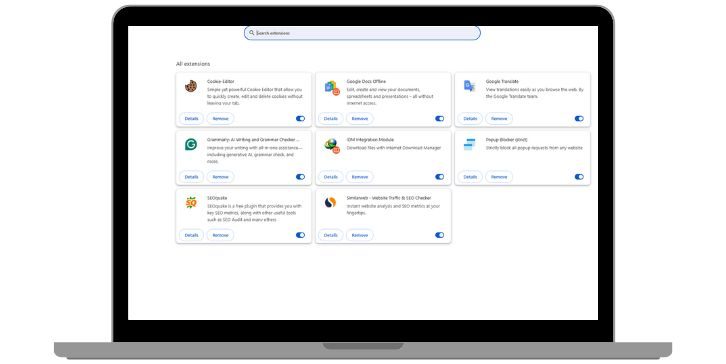The width and height of the screenshot is (726, 364).
Task: Switch off the Similarweb toggle
Action: (x=439, y=235)
